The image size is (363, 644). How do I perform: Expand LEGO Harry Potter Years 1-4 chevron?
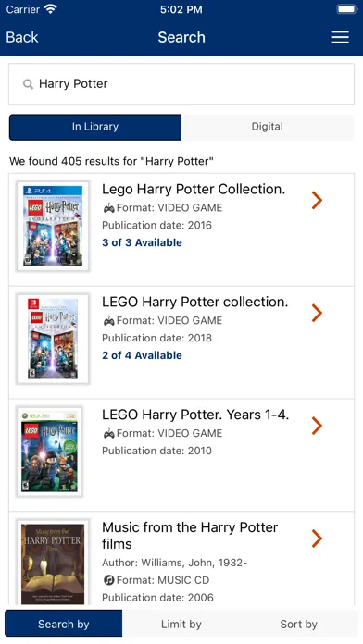tap(317, 426)
